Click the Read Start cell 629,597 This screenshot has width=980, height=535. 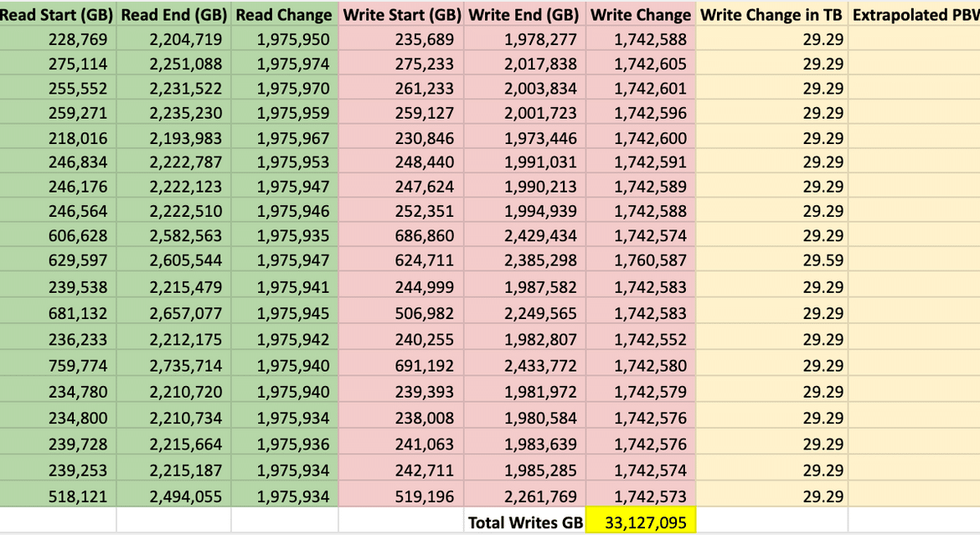(58, 260)
